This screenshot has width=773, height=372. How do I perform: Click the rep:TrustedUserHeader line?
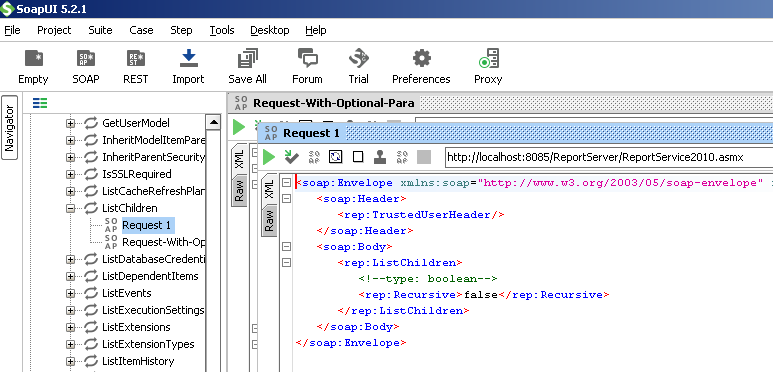click(x=421, y=215)
